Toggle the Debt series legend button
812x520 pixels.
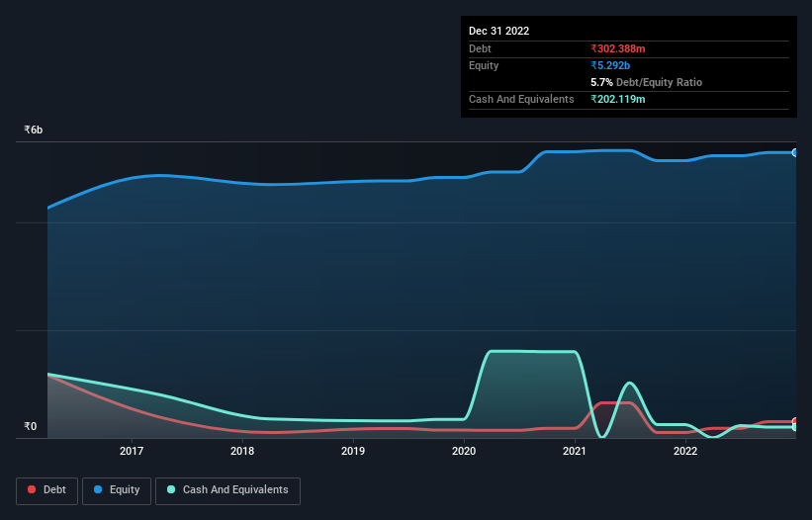click(46, 490)
